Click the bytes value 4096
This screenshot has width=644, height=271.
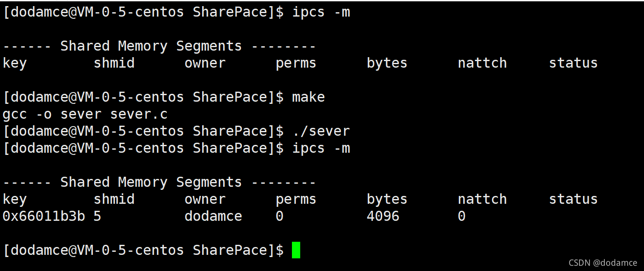tap(383, 216)
